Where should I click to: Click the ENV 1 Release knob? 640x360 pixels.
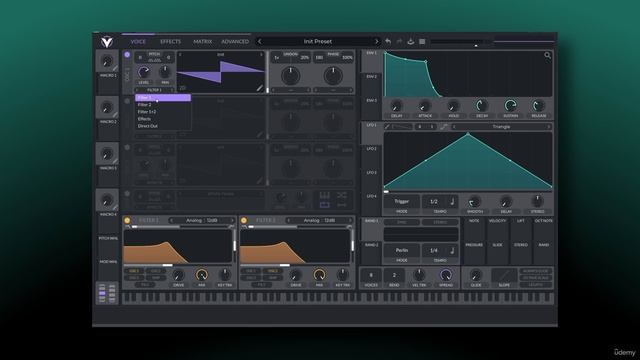(538, 106)
